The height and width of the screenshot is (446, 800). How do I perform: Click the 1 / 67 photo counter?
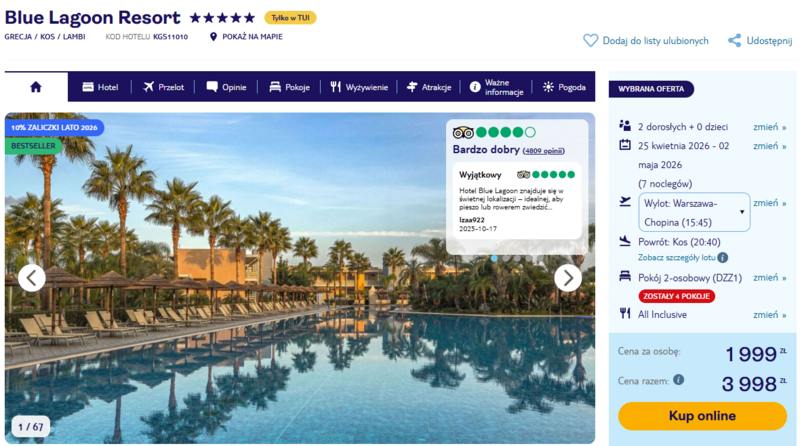pos(31,427)
